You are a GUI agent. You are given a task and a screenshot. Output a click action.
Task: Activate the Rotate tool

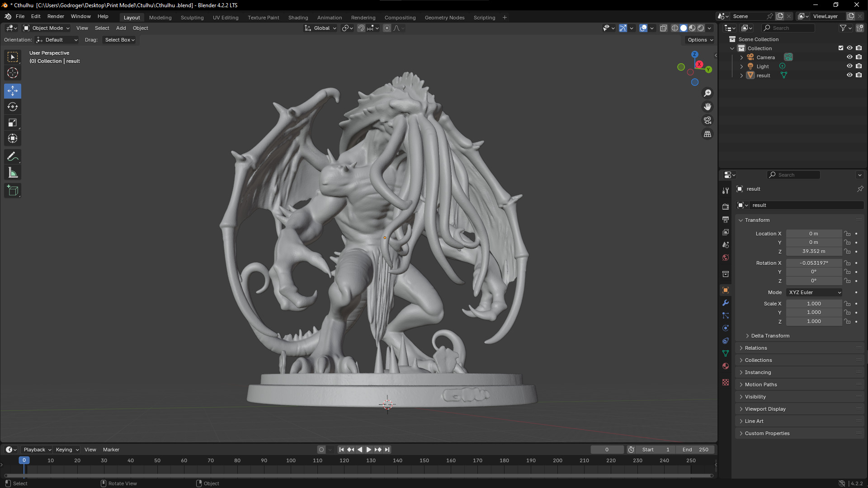point(13,107)
